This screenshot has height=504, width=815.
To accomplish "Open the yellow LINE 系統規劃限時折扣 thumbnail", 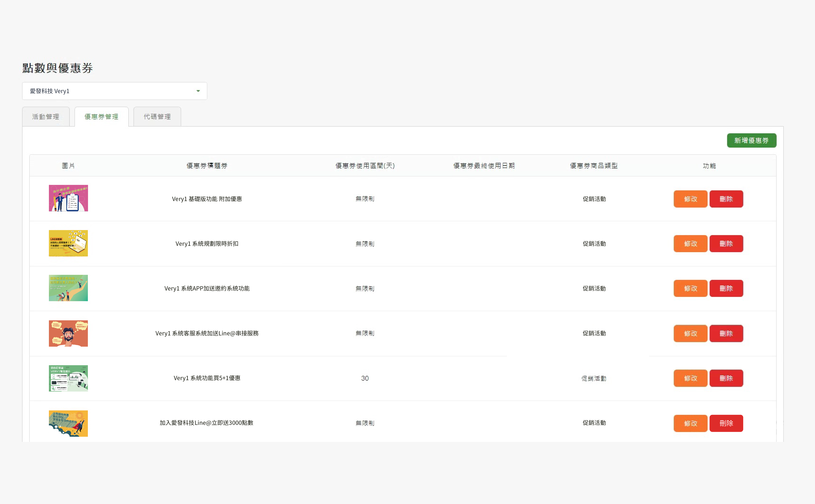I will [x=68, y=243].
